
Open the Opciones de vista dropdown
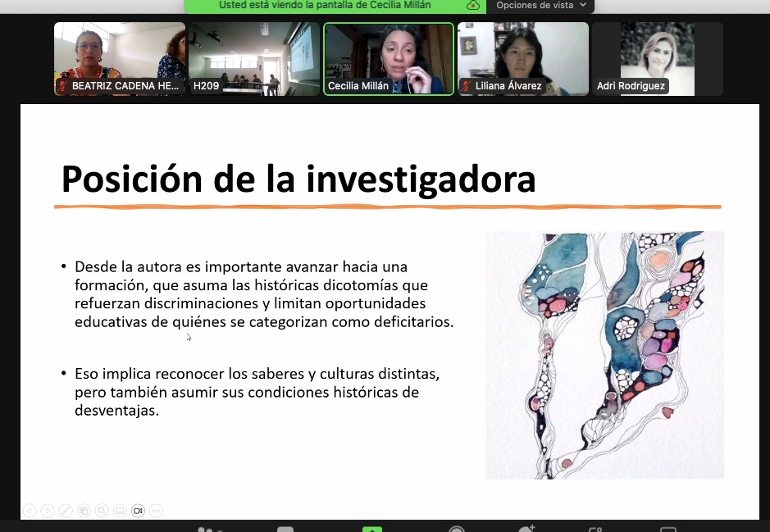[x=540, y=6]
